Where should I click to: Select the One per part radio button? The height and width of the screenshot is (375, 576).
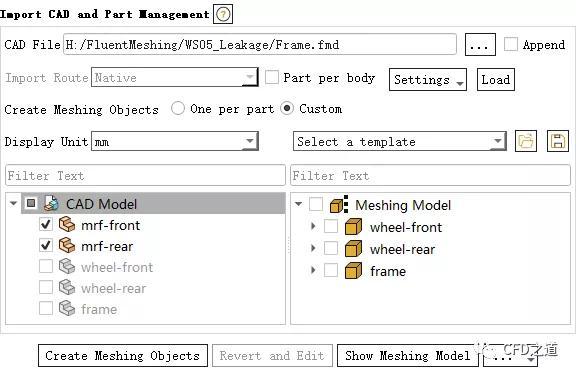(178, 109)
